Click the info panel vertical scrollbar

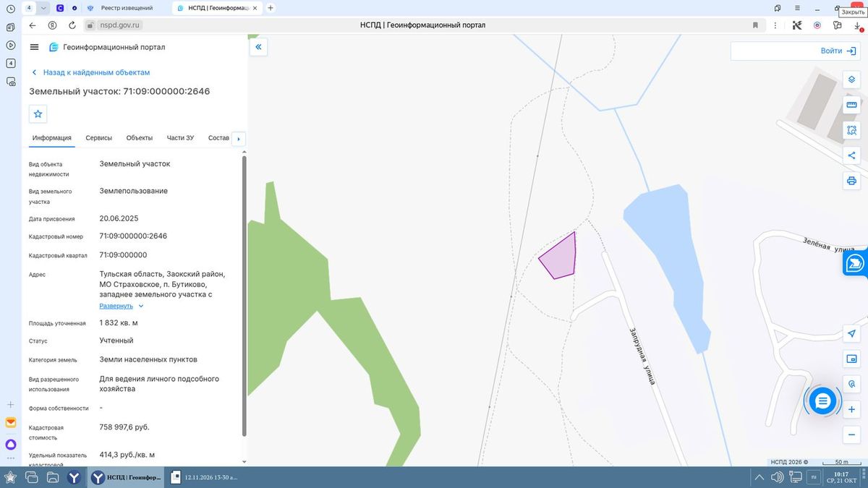(x=244, y=296)
